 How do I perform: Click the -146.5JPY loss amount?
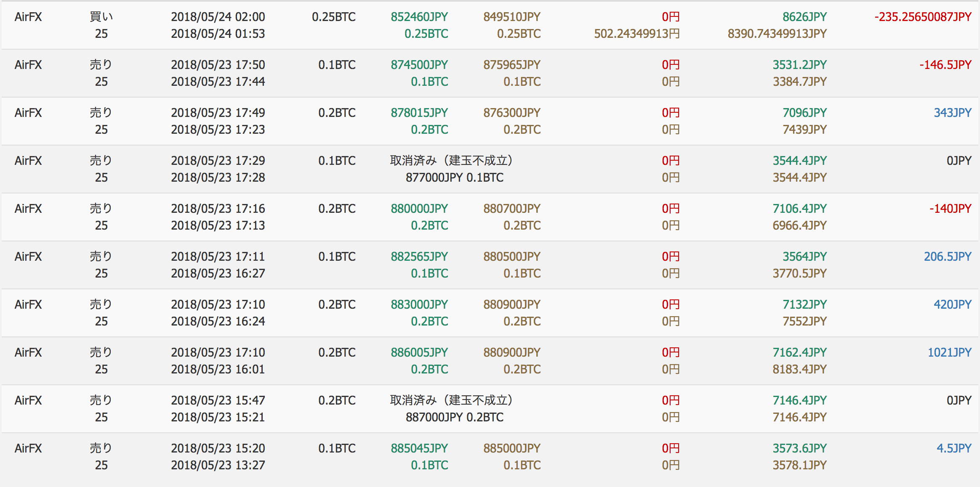945,65
